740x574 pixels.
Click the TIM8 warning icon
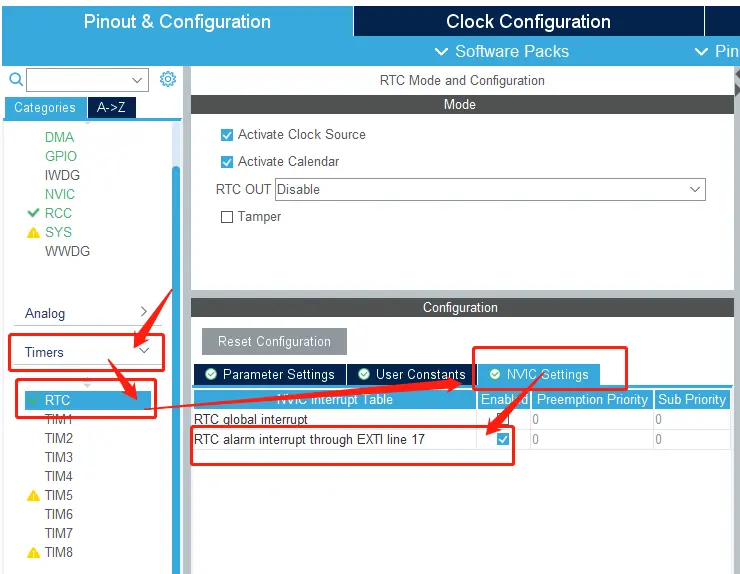34,552
